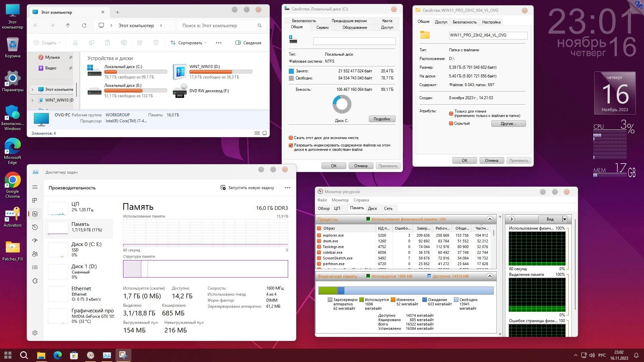The height and width of the screenshot is (362, 644).
Task: Enable compress this disk checkbox
Action: click(291, 138)
